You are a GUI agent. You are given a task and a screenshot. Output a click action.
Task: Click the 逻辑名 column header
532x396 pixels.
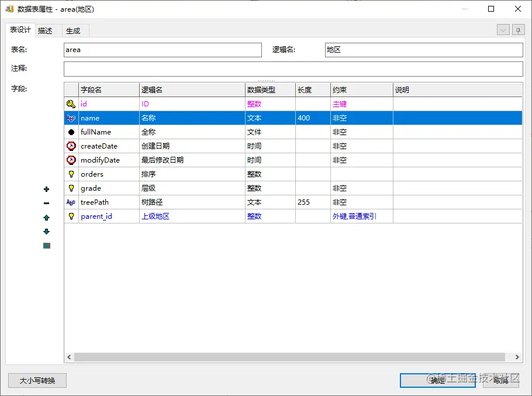pos(192,90)
